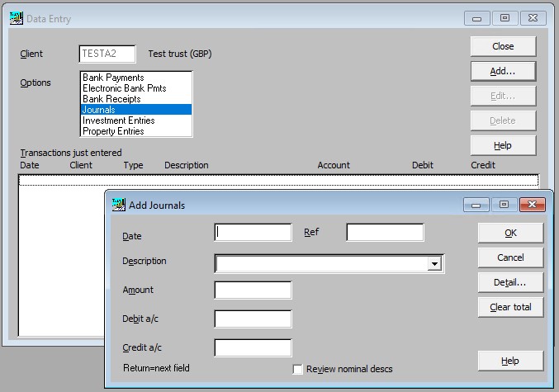Screen dimensions: 559x392
Task: Maximize the Add Journals dialog
Action: point(505,205)
